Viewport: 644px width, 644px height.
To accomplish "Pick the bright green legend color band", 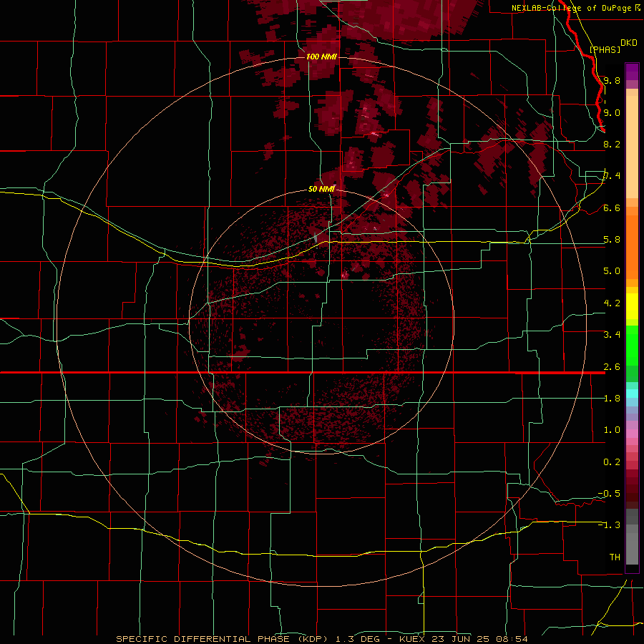I will click(632, 346).
